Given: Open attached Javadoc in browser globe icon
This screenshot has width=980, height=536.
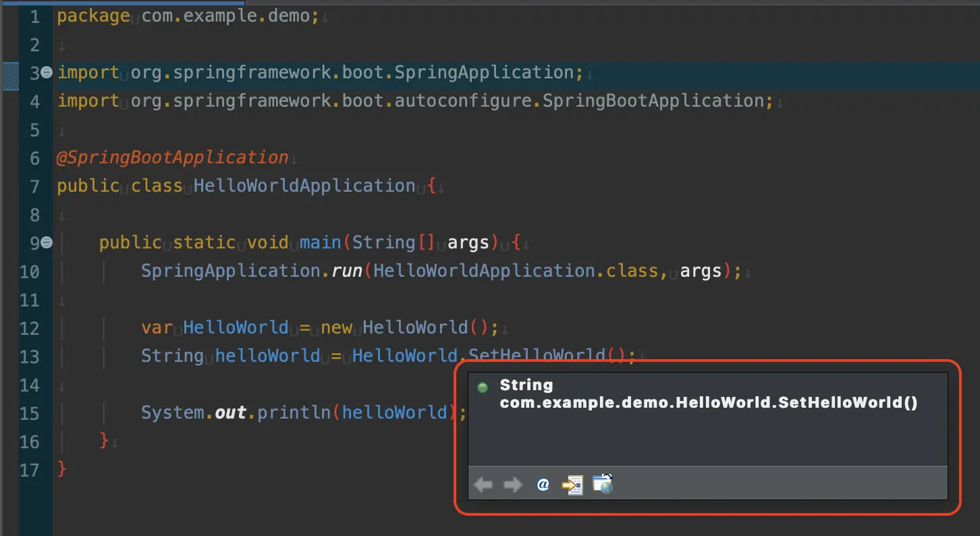Looking at the screenshot, I should pyautogui.click(x=602, y=484).
